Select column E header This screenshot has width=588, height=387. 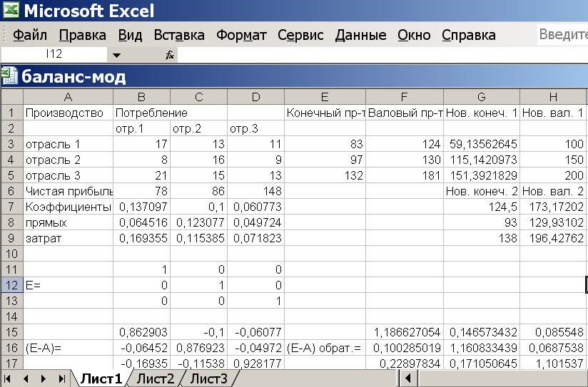click(325, 97)
